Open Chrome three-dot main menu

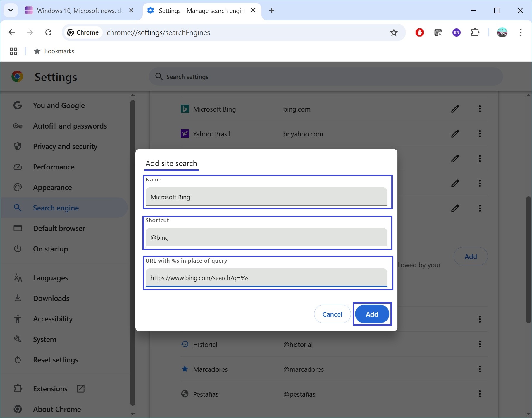point(521,32)
